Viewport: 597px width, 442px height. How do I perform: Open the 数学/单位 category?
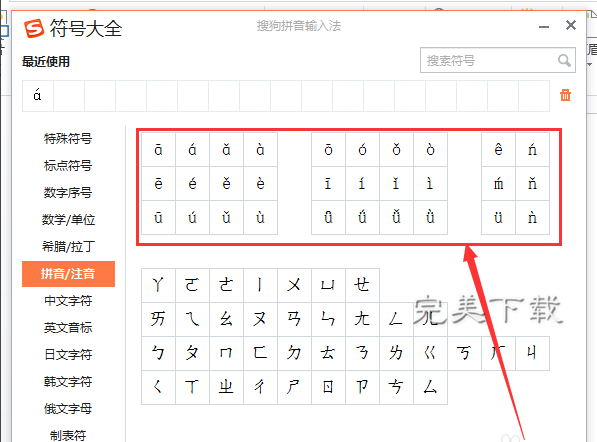click(x=68, y=220)
